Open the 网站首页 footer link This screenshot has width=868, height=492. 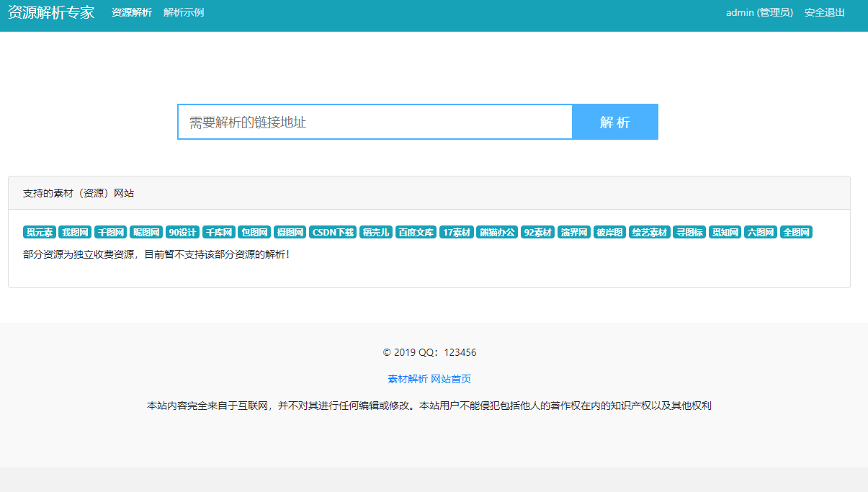452,378
